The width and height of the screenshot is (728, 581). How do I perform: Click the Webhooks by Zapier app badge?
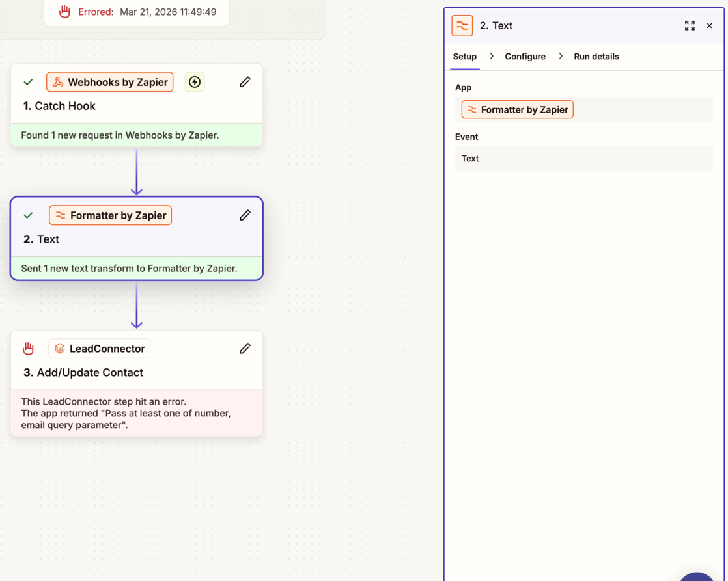pos(110,82)
